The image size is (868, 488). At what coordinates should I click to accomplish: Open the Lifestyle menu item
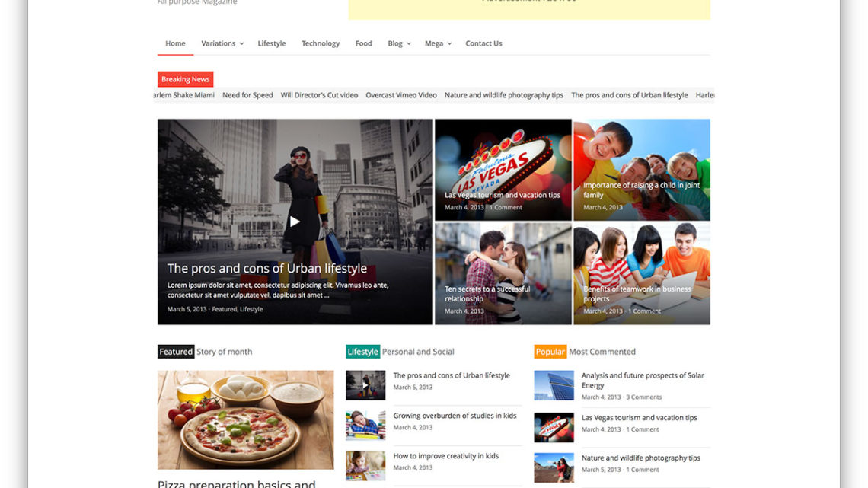pos(272,43)
